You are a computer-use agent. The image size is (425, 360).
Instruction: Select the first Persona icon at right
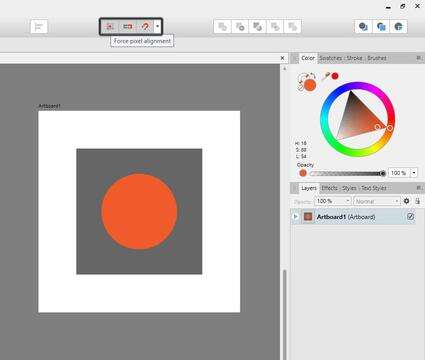[363, 26]
